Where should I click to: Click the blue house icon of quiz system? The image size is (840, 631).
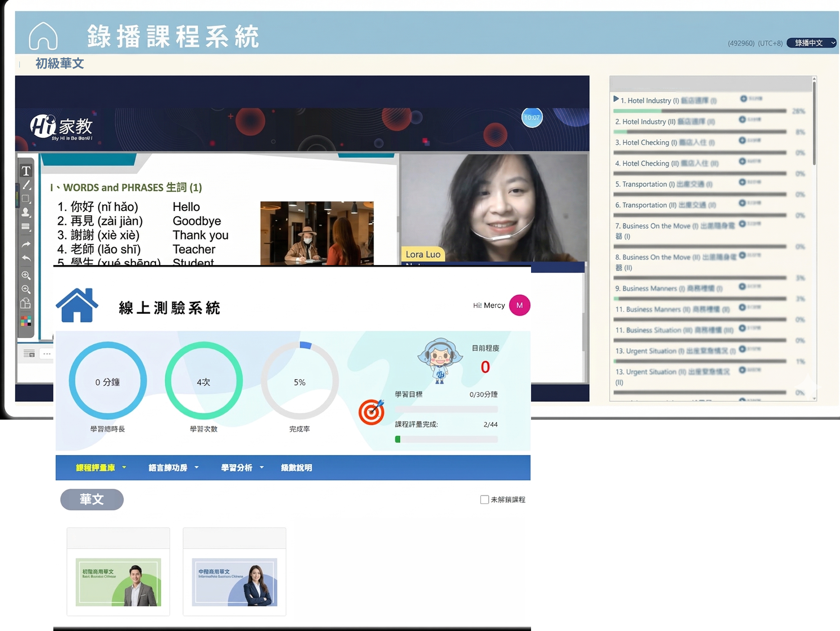[x=77, y=305]
